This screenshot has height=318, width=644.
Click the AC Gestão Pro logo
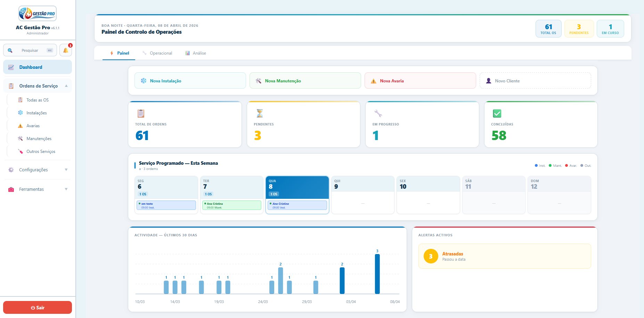pyautogui.click(x=38, y=14)
